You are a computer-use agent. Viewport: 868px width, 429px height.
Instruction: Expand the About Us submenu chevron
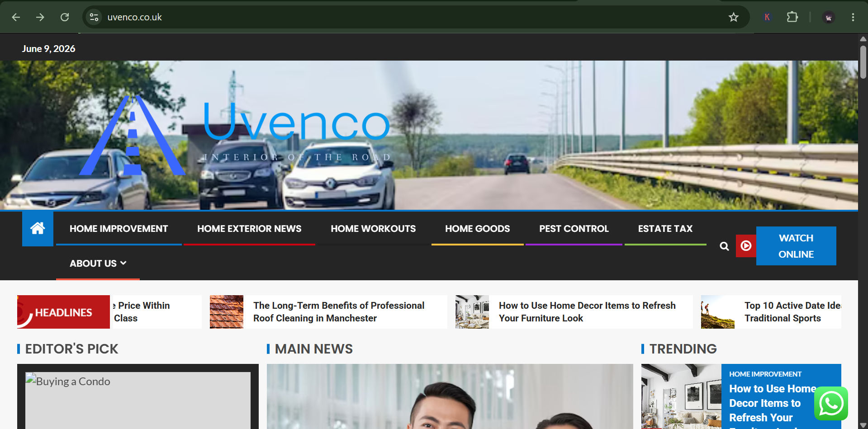click(x=123, y=263)
